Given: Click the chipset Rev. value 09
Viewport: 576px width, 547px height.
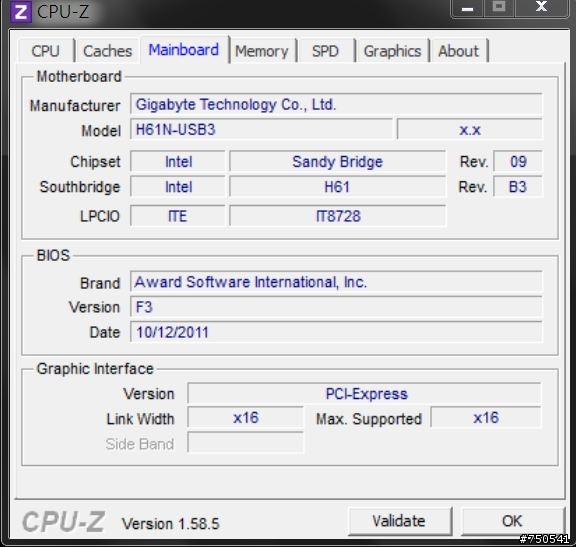Looking at the screenshot, I should pos(518,162).
